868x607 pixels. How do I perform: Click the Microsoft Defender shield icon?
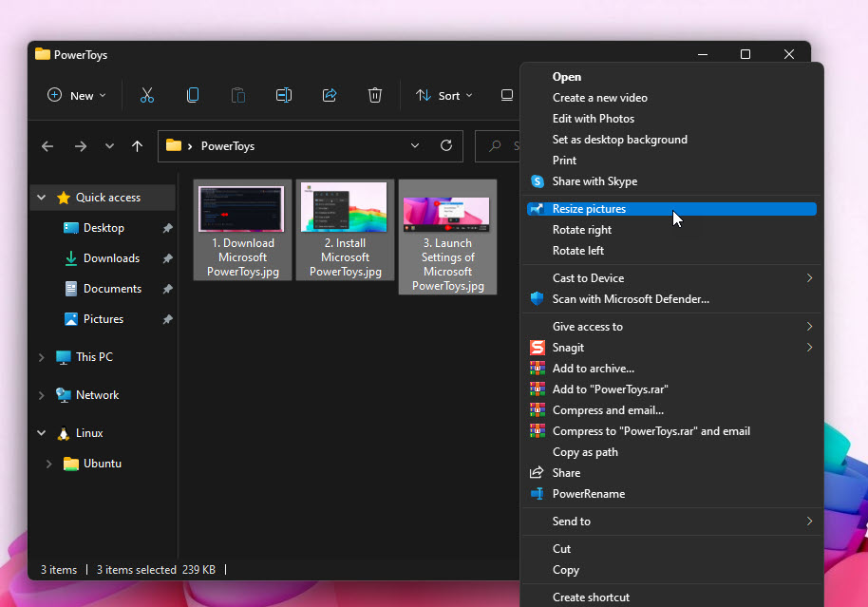click(537, 299)
